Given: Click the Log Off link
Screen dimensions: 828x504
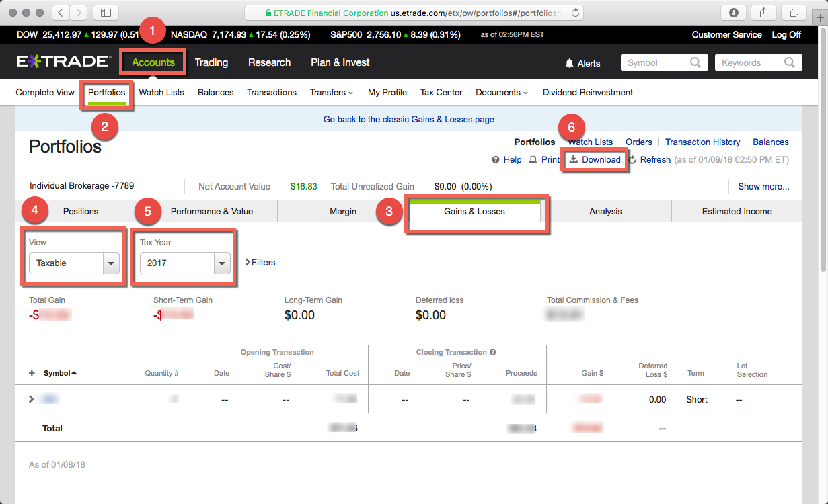Looking at the screenshot, I should (786, 35).
